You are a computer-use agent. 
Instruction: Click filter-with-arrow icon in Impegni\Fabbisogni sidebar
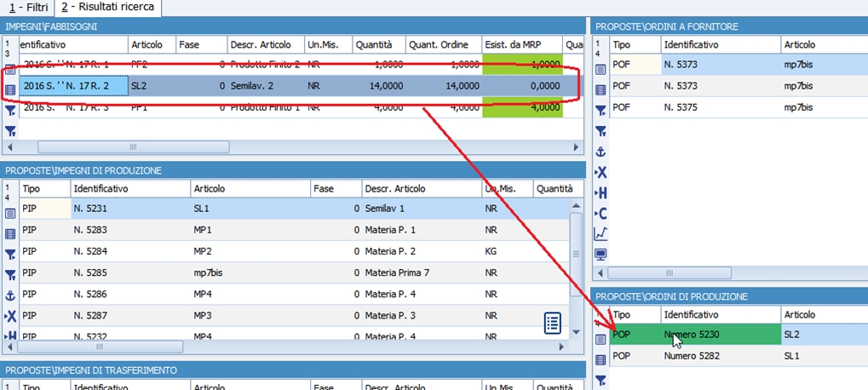pyautogui.click(x=10, y=111)
